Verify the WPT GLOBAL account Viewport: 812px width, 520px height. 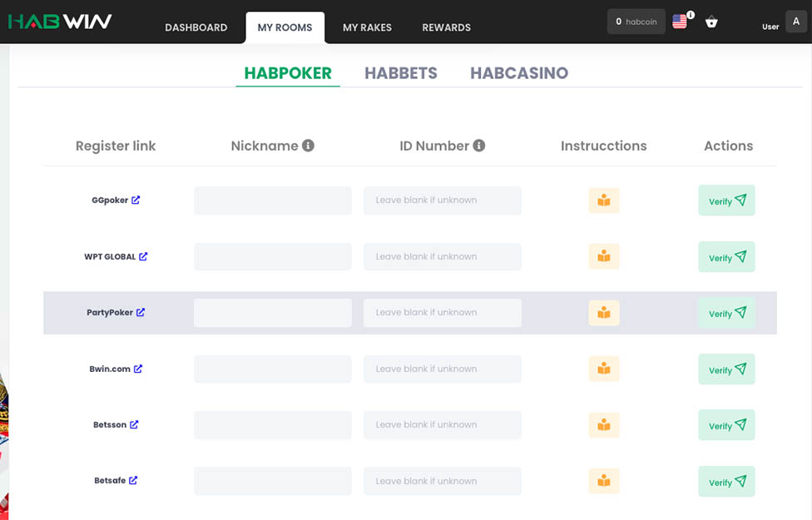(x=726, y=257)
